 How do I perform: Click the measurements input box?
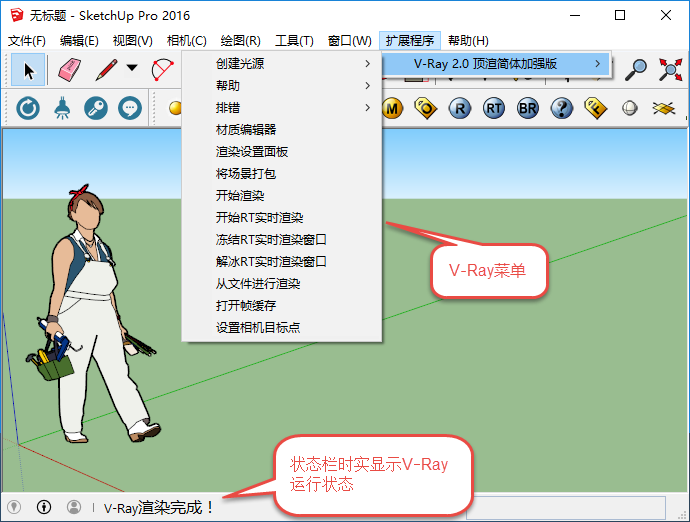coord(568,507)
